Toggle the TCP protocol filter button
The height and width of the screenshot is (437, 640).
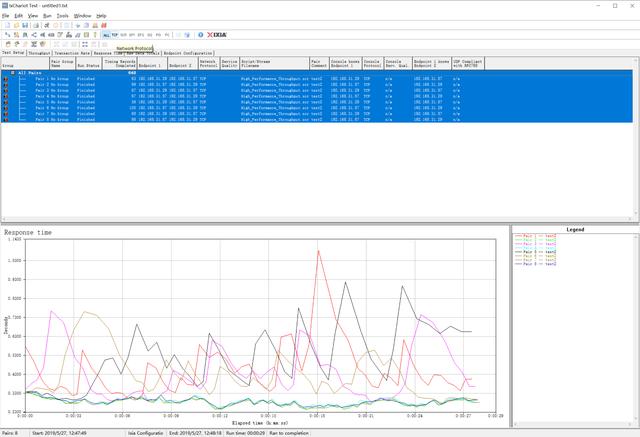116,35
